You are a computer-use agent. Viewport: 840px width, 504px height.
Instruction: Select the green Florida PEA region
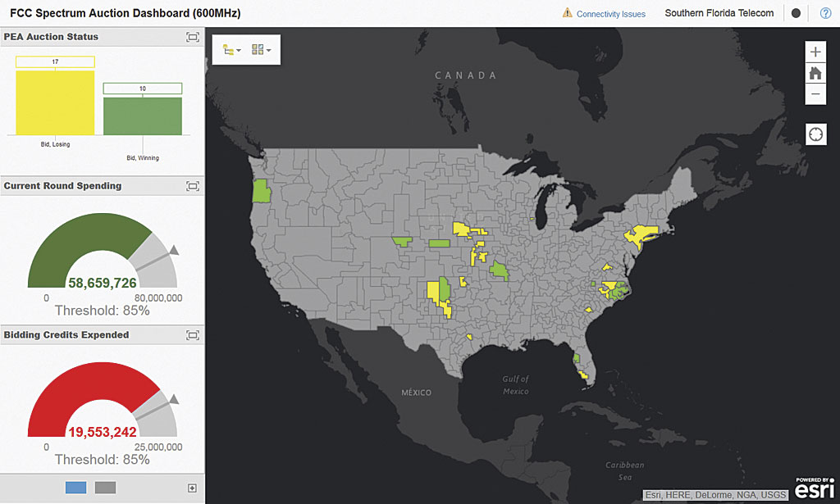click(x=577, y=358)
